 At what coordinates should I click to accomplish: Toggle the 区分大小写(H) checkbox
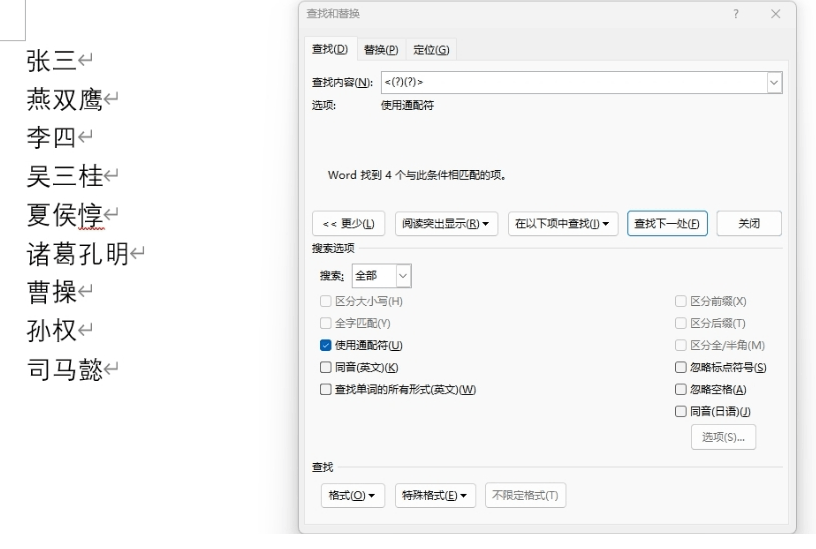(x=326, y=301)
